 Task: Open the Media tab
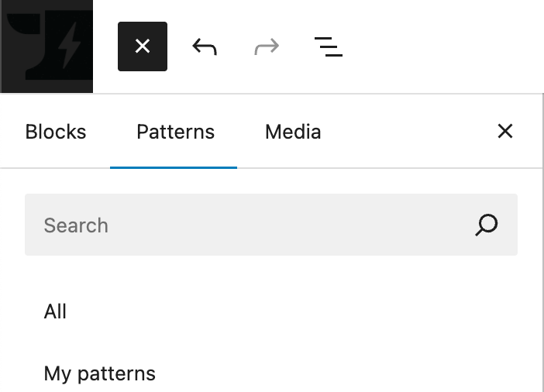click(x=293, y=132)
